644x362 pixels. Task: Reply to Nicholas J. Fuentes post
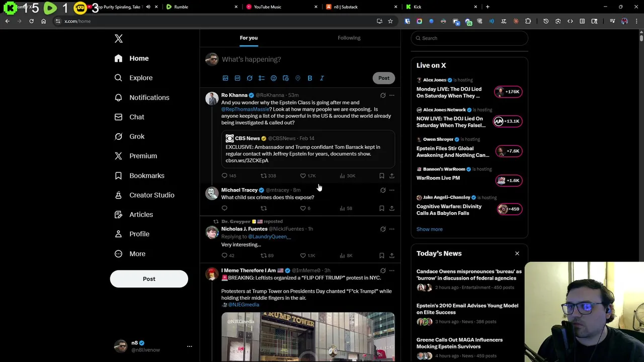pyautogui.click(x=224, y=255)
